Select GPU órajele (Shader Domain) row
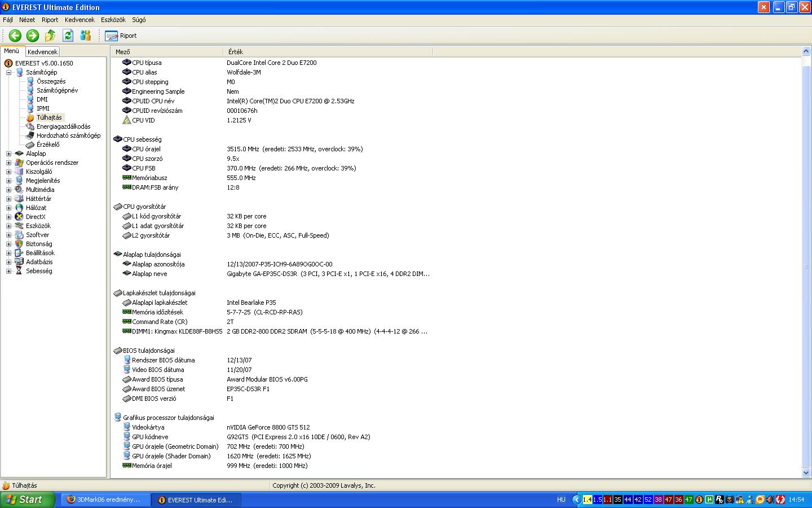The height and width of the screenshot is (508, 812). [x=272, y=456]
